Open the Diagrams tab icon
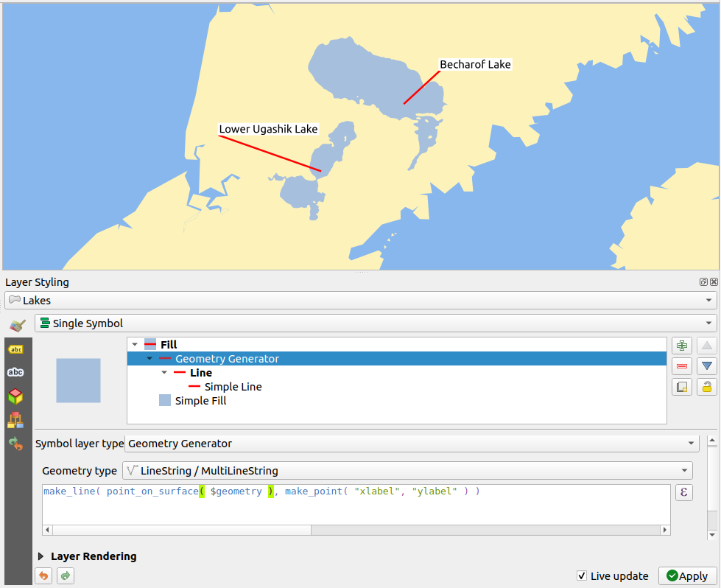Image resolution: width=721 pixels, height=588 pixels. pos(15,420)
